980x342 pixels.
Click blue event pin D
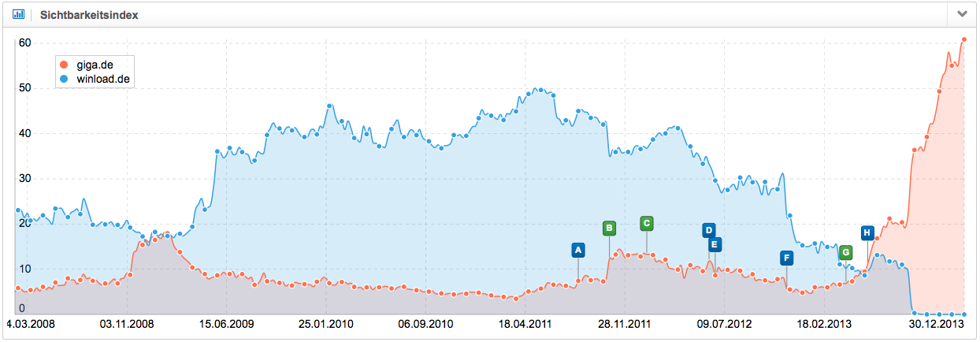709,230
